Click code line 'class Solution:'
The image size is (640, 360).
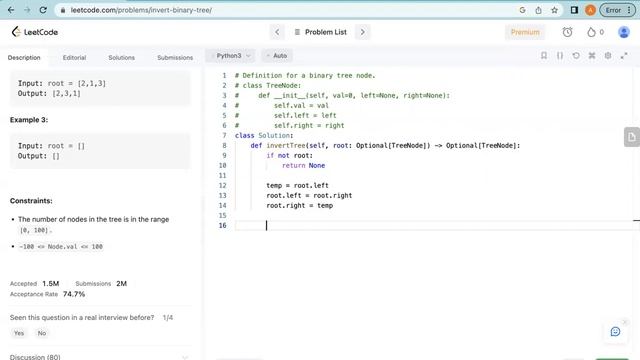coord(264,136)
